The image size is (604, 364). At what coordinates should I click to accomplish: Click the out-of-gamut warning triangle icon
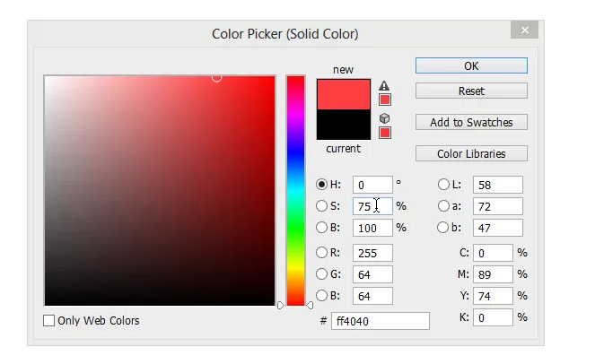pyautogui.click(x=384, y=85)
